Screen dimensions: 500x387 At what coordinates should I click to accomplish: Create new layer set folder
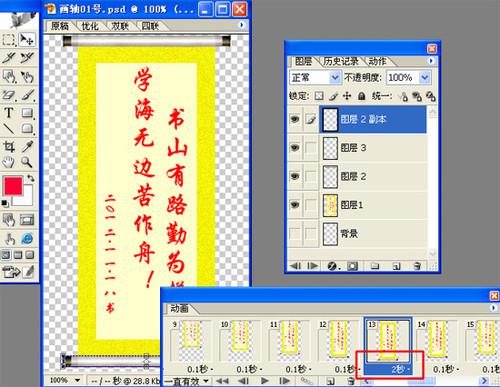pos(375,266)
